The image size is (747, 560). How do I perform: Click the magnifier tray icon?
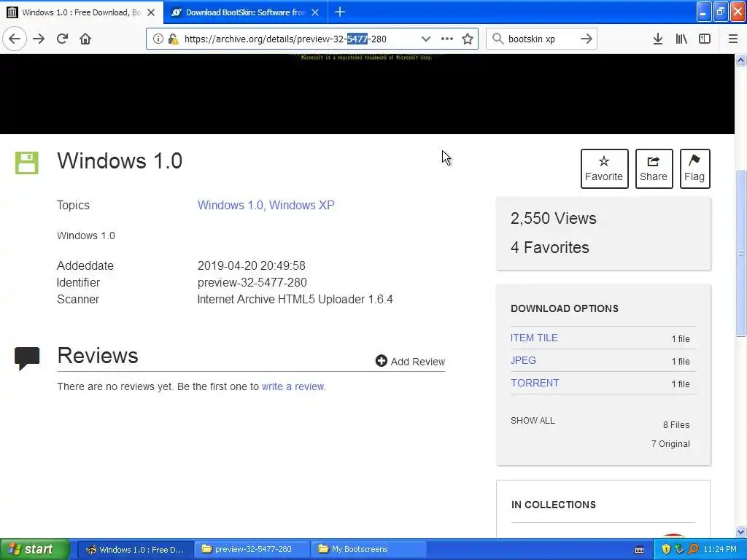pos(693,549)
